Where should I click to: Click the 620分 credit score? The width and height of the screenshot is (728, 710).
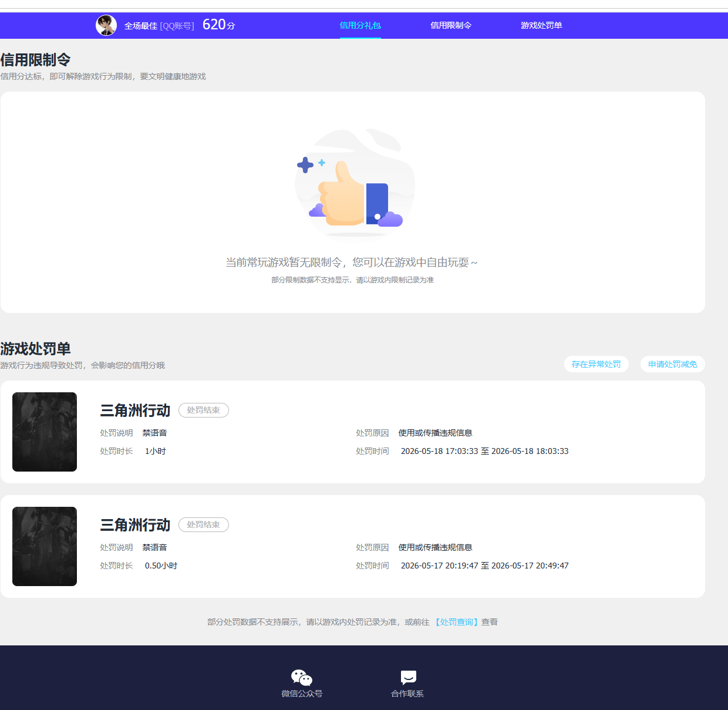tap(219, 25)
